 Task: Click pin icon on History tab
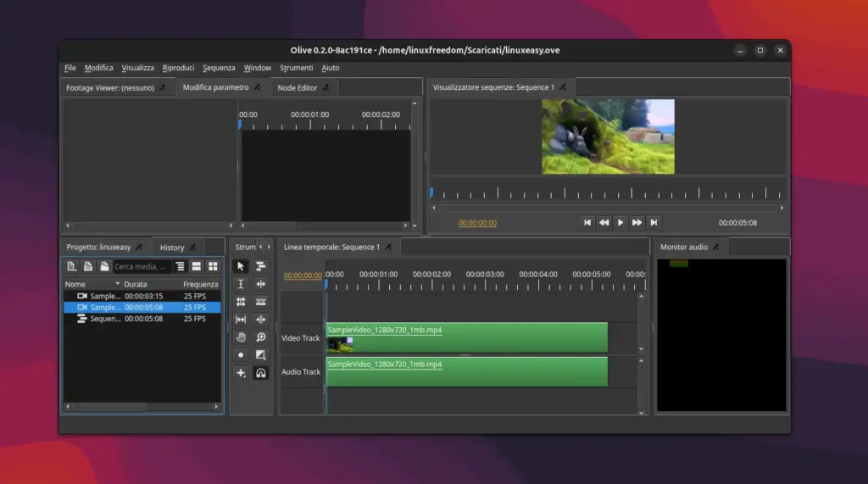(x=192, y=248)
